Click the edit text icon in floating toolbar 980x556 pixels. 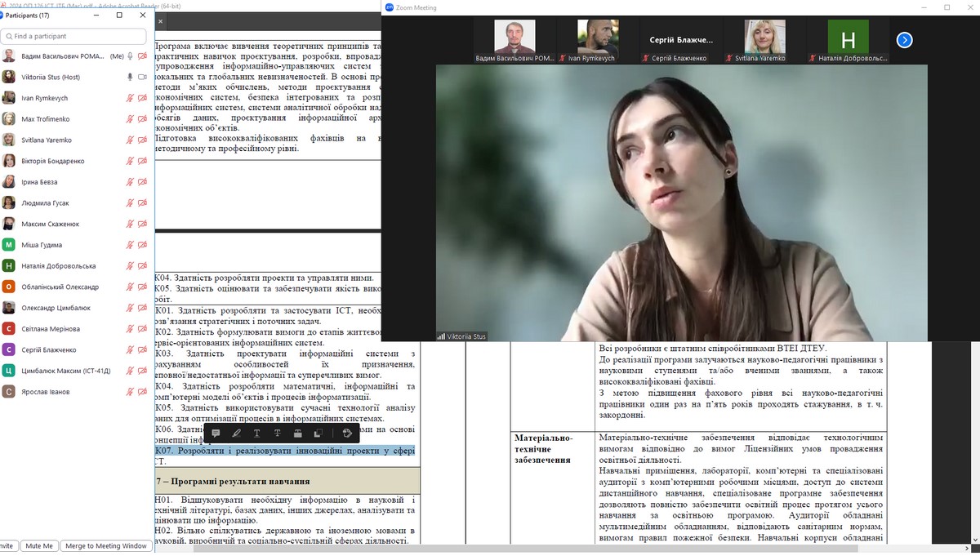(347, 434)
